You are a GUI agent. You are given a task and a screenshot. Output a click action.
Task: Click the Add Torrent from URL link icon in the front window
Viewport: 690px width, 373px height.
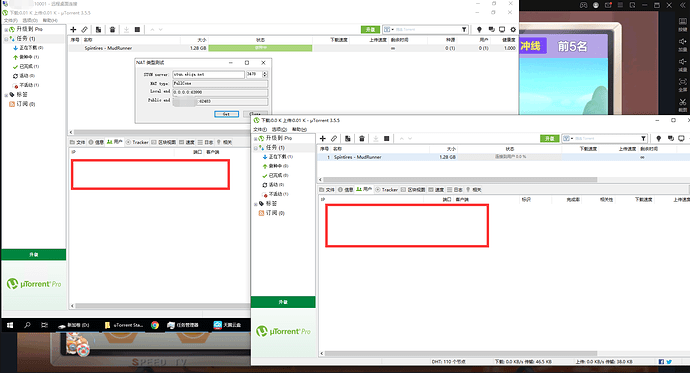click(334, 138)
